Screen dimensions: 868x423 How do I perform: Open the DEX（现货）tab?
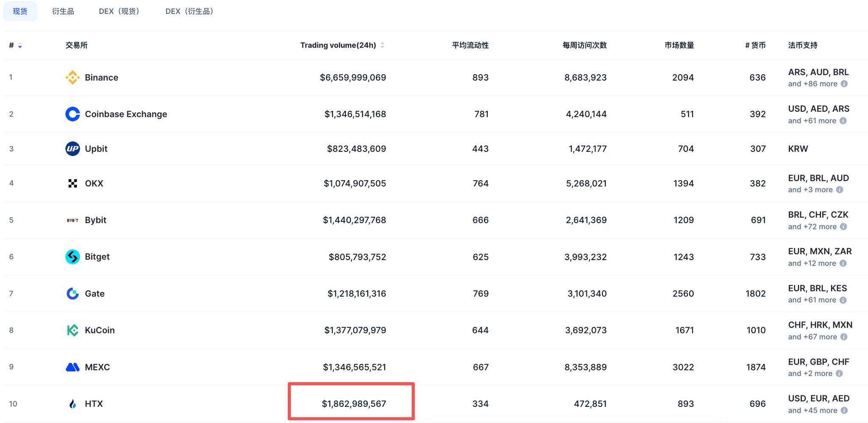[x=119, y=11]
